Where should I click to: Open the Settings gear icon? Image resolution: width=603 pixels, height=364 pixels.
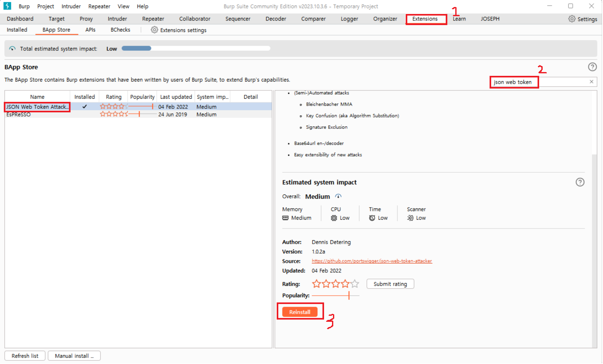[x=572, y=19]
